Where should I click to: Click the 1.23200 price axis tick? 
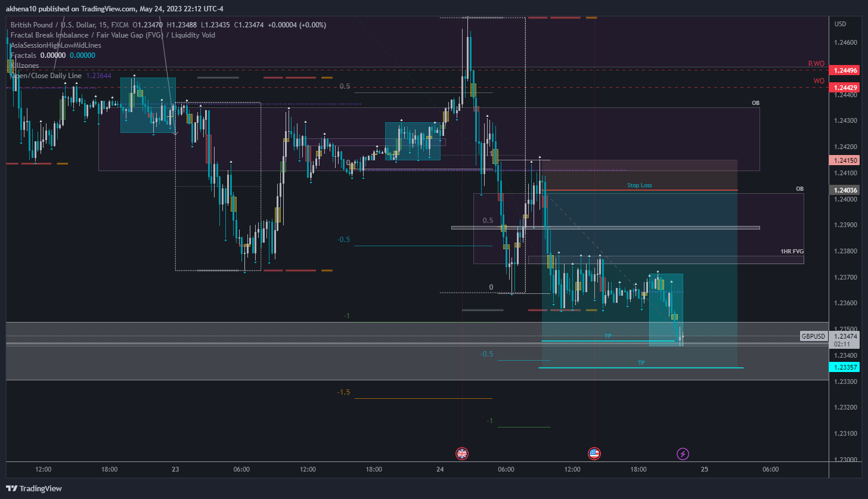pyautogui.click(x=846, y=407)
